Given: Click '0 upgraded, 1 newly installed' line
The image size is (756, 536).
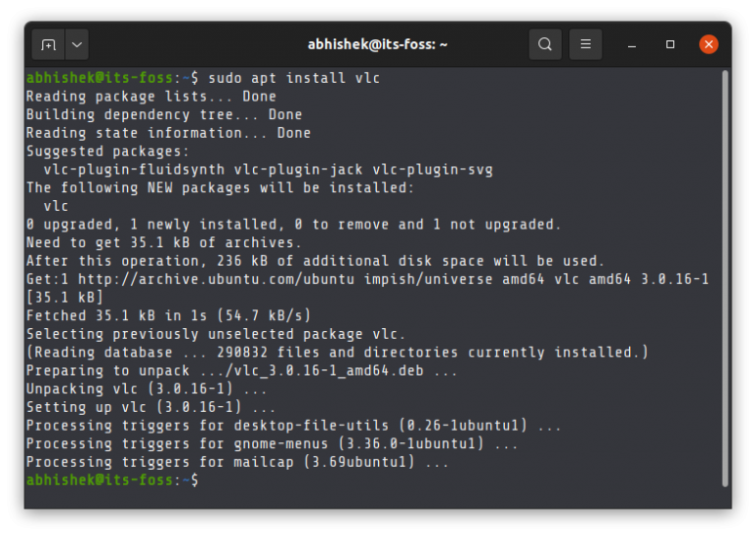Looking at the screenshot, I should coord(293,225).
